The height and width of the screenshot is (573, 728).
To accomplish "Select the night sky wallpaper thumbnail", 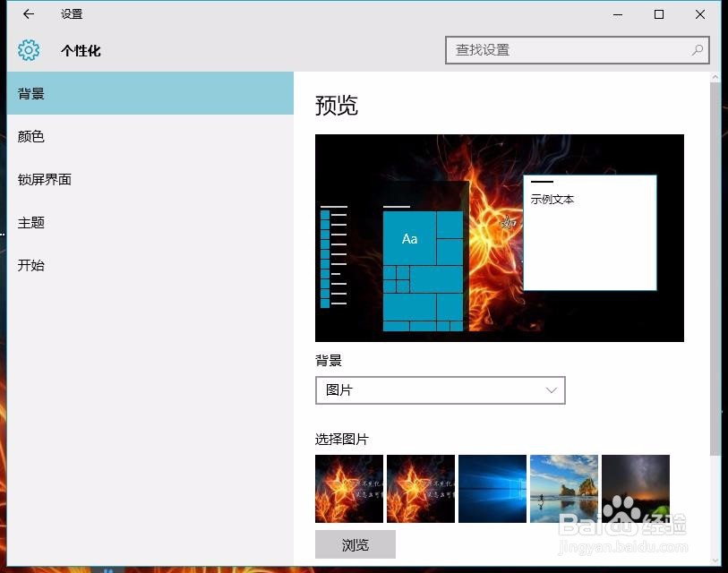I will [x=635, y=488].
